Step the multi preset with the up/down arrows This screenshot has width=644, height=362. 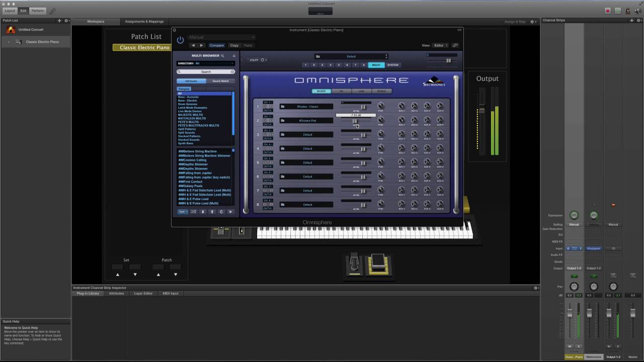point(386,56)
